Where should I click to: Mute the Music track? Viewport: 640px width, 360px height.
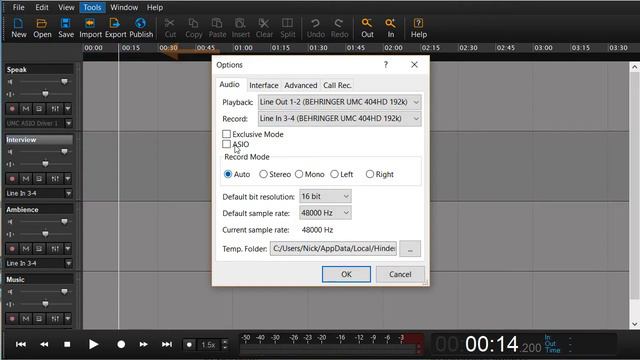coord(26,318)
